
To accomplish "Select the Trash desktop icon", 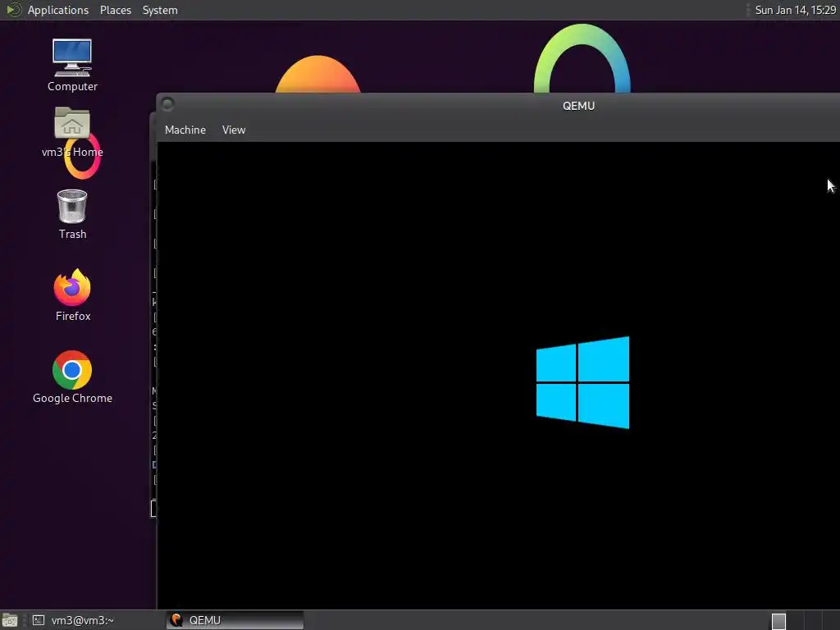I will click(x=72, y=214).
